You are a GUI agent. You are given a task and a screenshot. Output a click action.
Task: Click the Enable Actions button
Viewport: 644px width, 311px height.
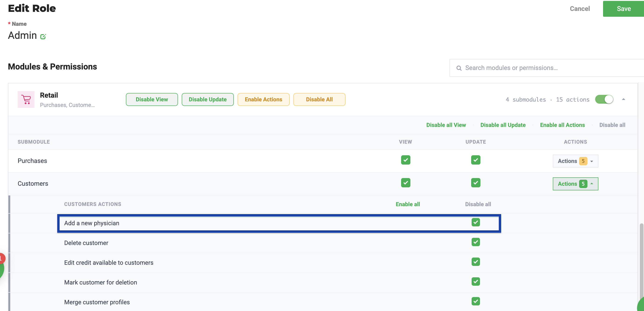[x=263, y=99]
